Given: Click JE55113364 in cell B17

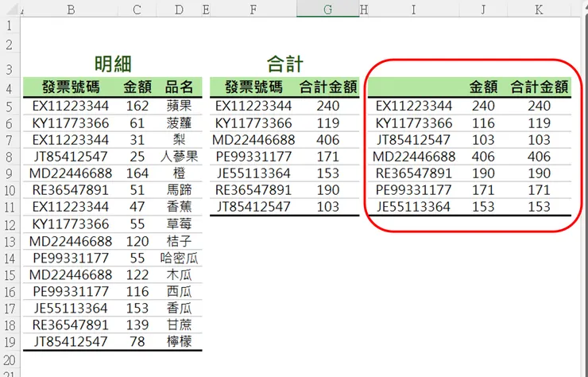Looking at the screenshot, I should click(71, 309).
